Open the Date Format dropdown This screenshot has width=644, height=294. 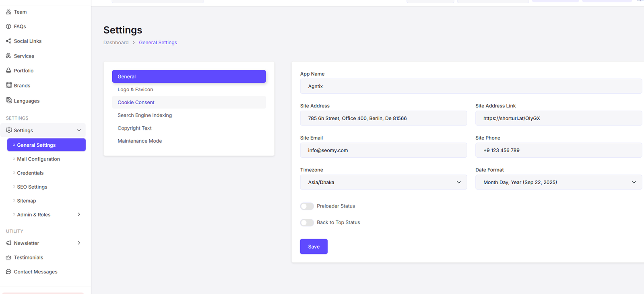558,182
